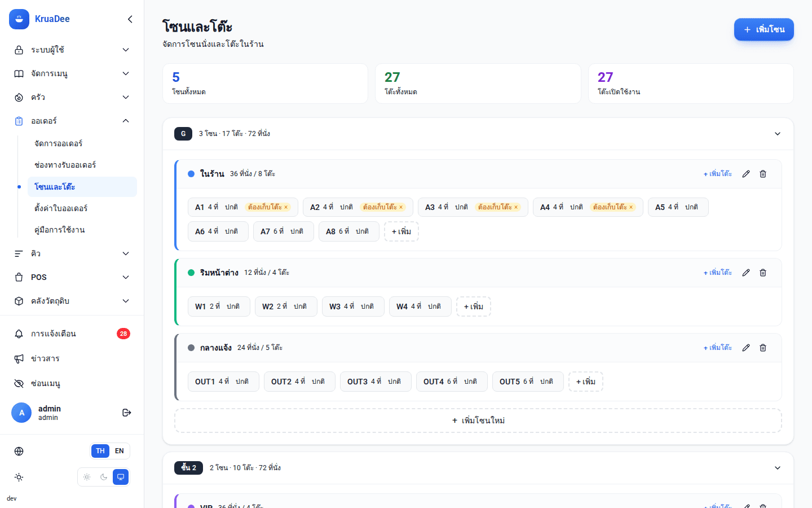
Task: Expand the POS menu section
Action: (x=72, y=277)
